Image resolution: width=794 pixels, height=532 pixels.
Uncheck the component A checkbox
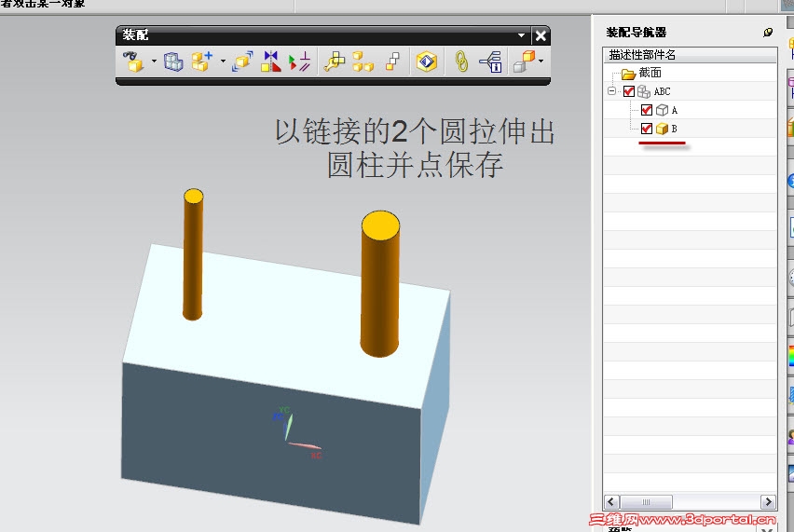point(646,110)
